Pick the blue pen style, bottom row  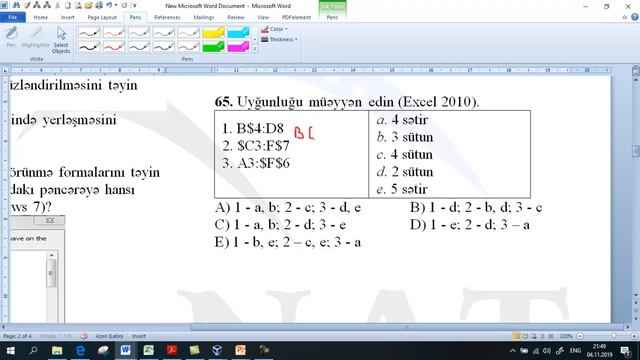(139, 47)
